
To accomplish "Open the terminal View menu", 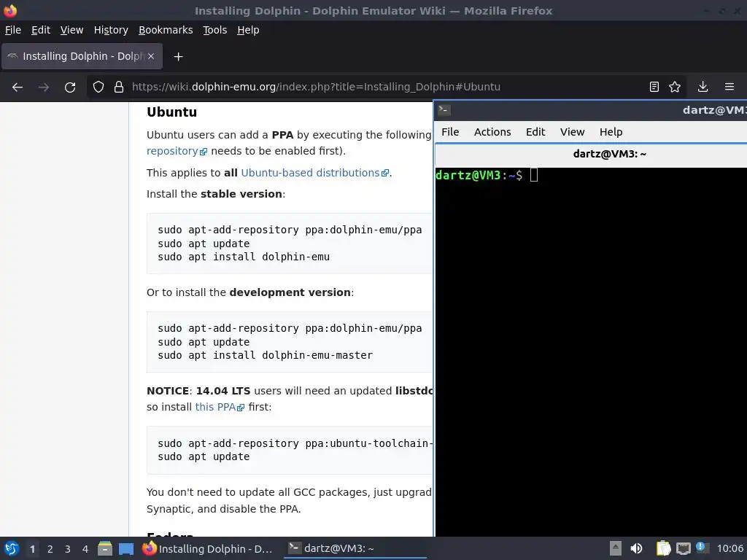I will 572,132.
